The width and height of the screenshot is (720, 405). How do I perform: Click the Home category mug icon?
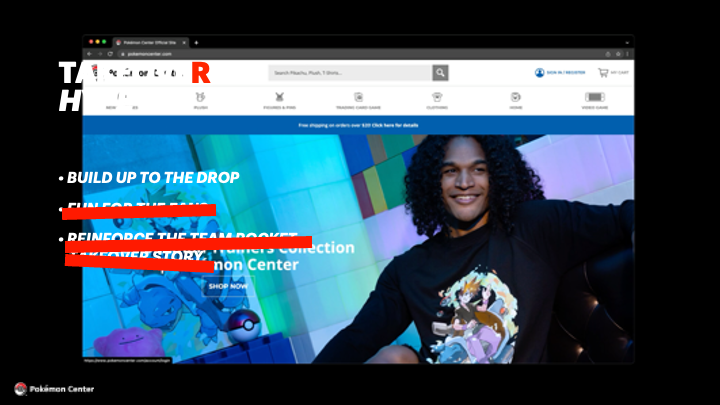516,97
